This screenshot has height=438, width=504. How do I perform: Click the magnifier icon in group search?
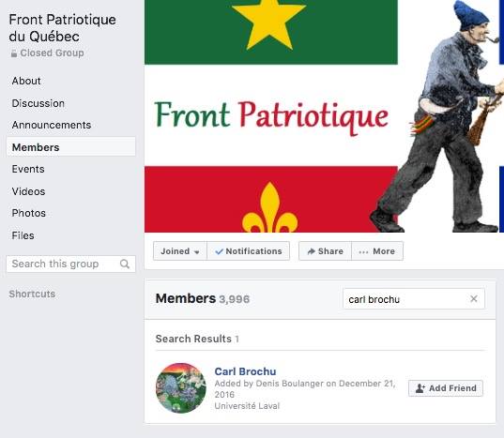pyautogui.click(x=125, y=264)
